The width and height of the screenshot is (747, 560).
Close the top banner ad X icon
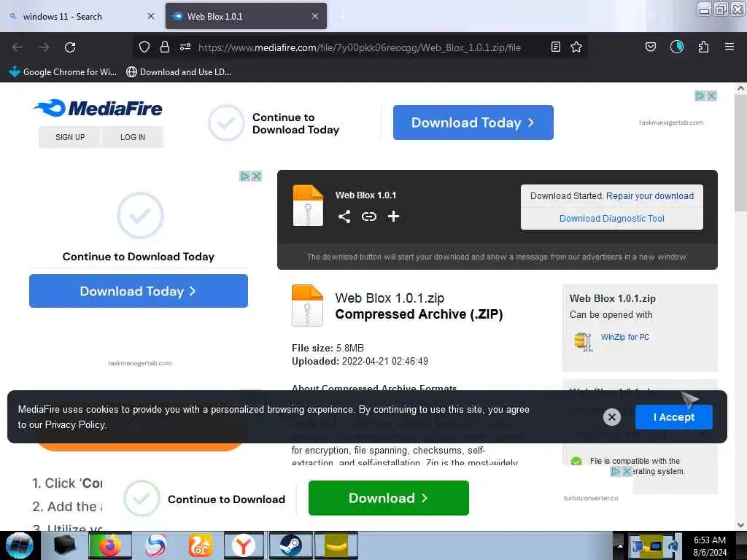click(711, 96)
